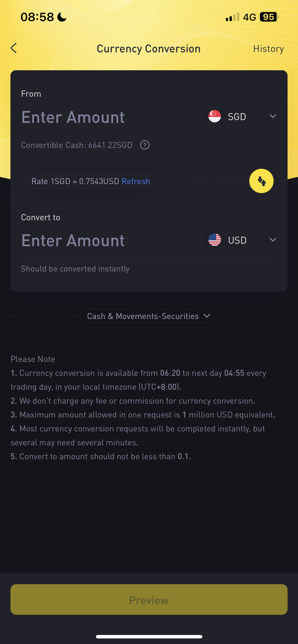Tap the Singapore flag icon
Viewport: 298px width, 644px height.
[214, 117]
